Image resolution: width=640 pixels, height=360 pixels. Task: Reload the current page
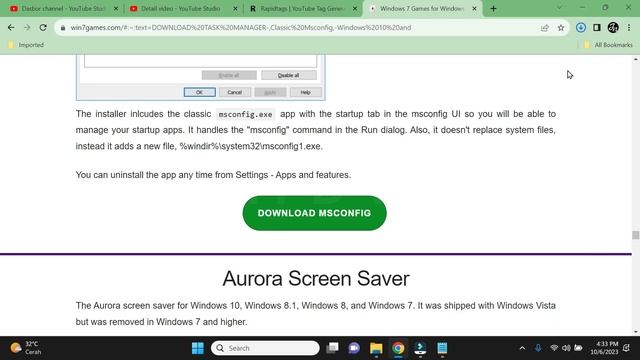click(43, 28)
